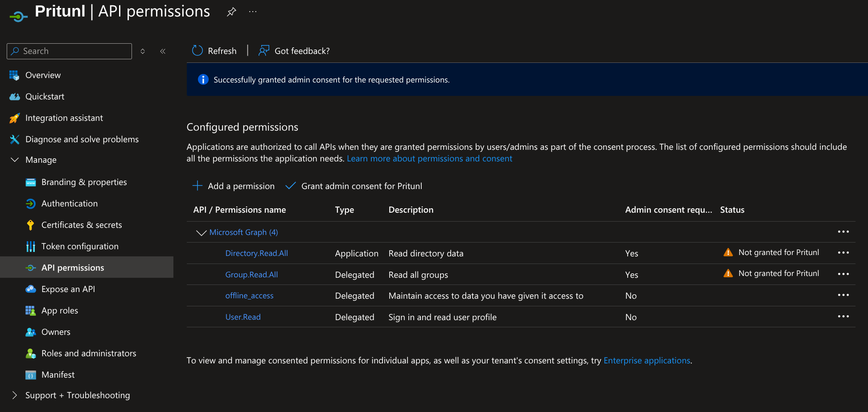
Task: Open ellipsis menu for the User.Read row
Action: [x=843, y=317]
